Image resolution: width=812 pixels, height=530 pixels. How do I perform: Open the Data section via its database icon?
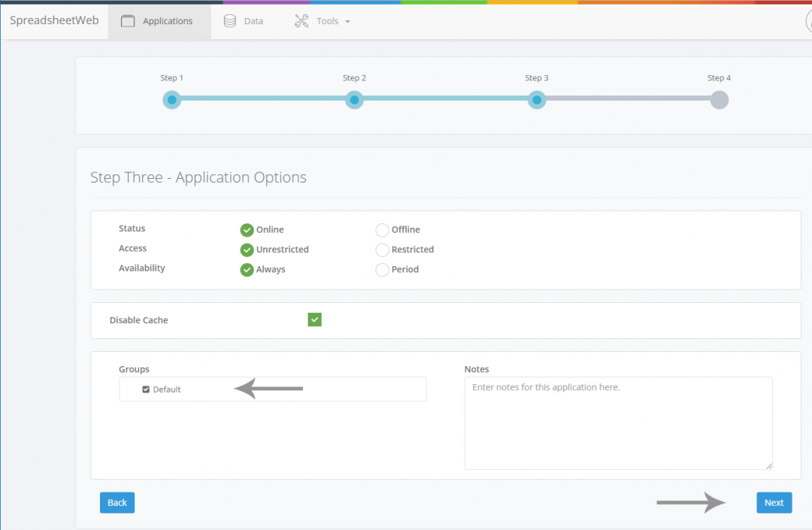pos(229,21)
